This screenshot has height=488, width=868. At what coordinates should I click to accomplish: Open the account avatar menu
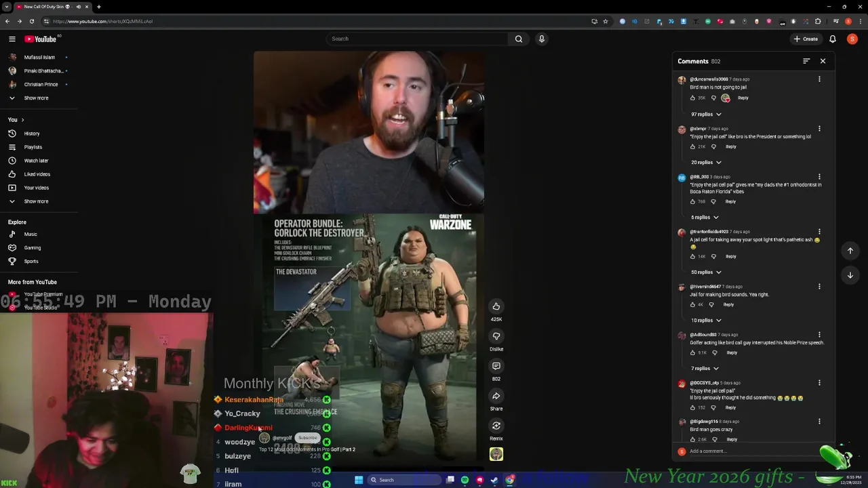coord(852,39)
